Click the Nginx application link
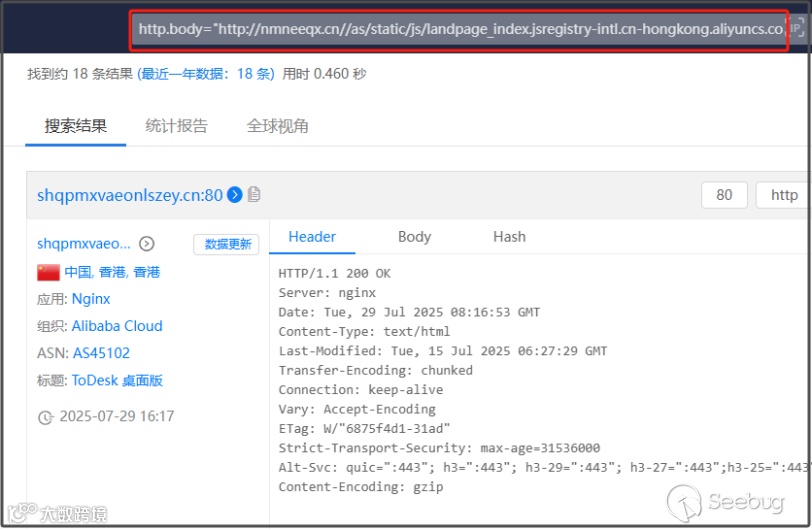 pyautogui.click(x=91, y=299)
